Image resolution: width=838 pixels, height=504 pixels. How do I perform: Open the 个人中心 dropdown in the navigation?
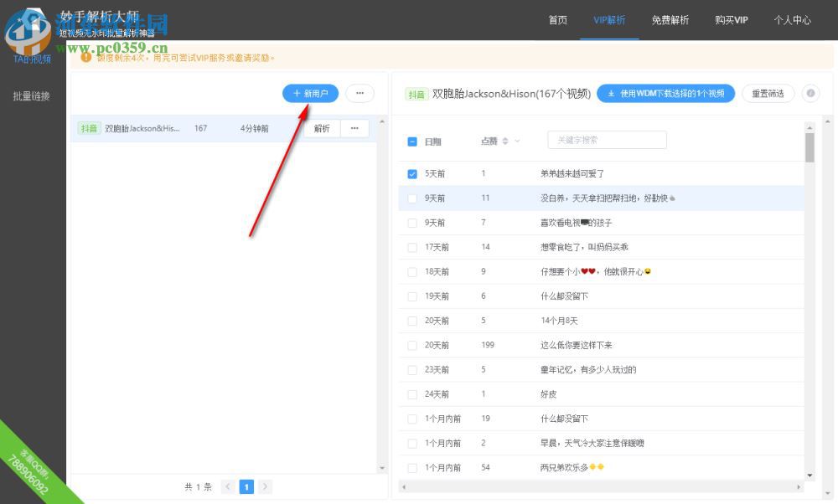tap(792, 21)
